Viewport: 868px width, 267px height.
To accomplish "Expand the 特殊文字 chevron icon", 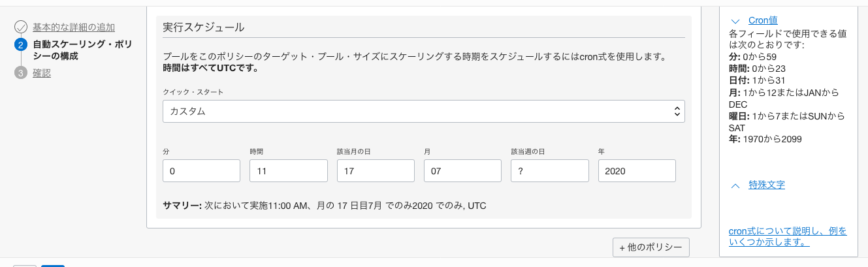I will point(735,185).
